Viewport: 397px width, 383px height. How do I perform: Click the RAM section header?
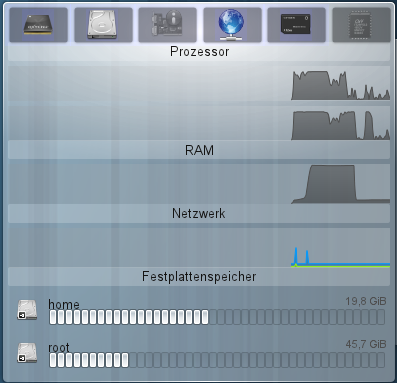(x=199, y=150)
